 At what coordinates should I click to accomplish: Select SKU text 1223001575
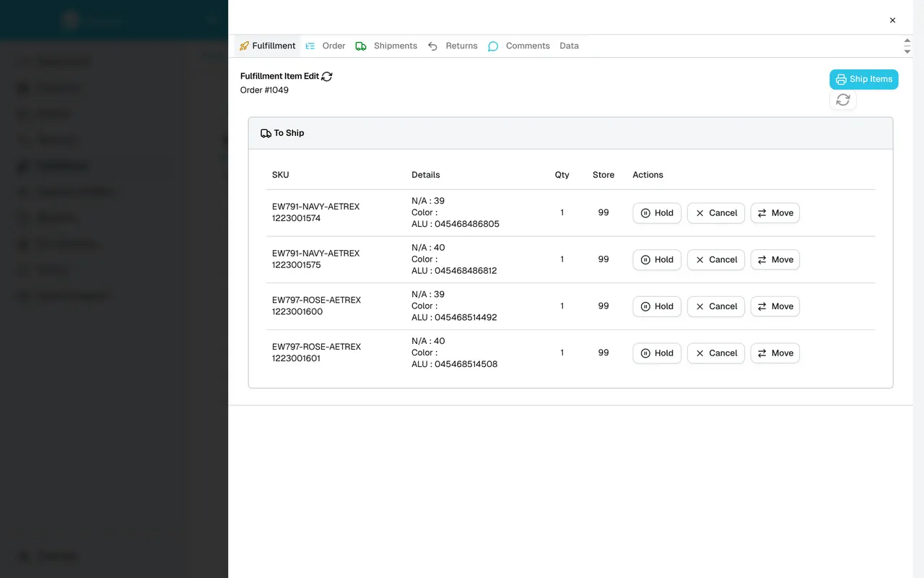point(297,265)
